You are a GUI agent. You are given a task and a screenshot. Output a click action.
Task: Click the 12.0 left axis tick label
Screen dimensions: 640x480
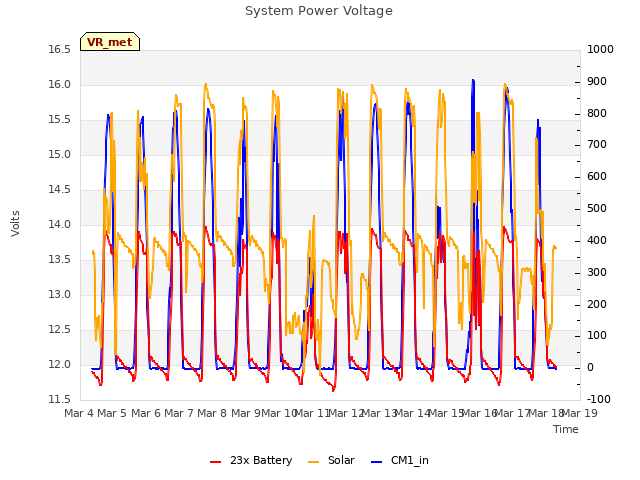(x=60, y=364)
